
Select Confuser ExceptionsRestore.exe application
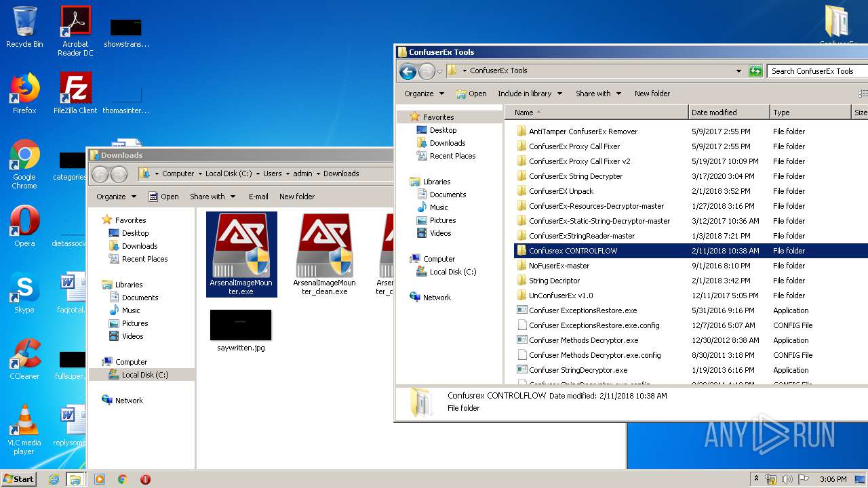(583, 310)
